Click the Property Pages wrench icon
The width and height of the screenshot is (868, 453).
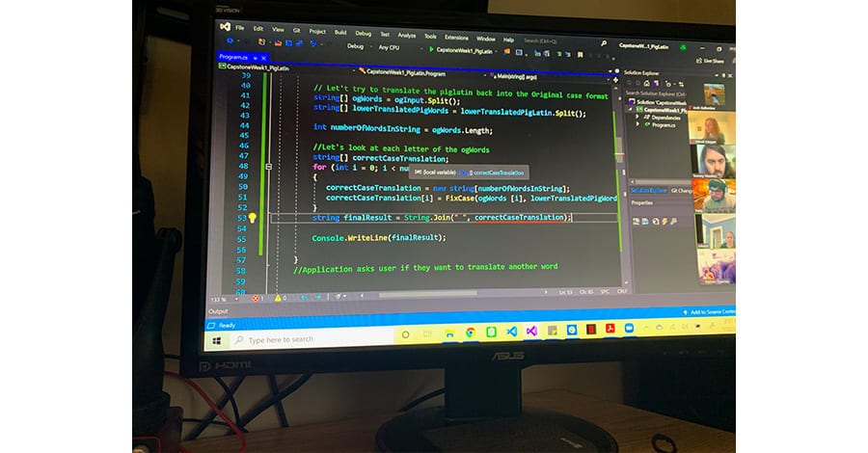[x=674, y=222]
